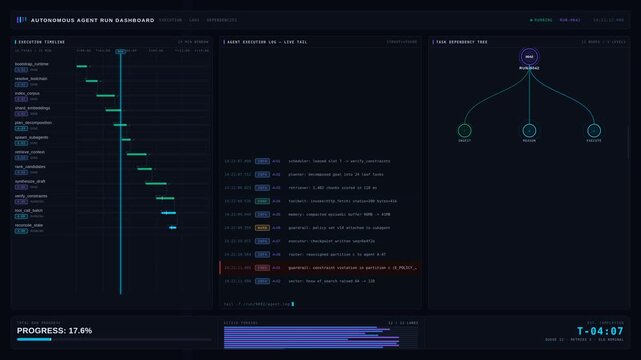Viewport: 641px width, 360px height.
Task: Click the right EXECUTE node in tree
Action: (x=594, y=131)
